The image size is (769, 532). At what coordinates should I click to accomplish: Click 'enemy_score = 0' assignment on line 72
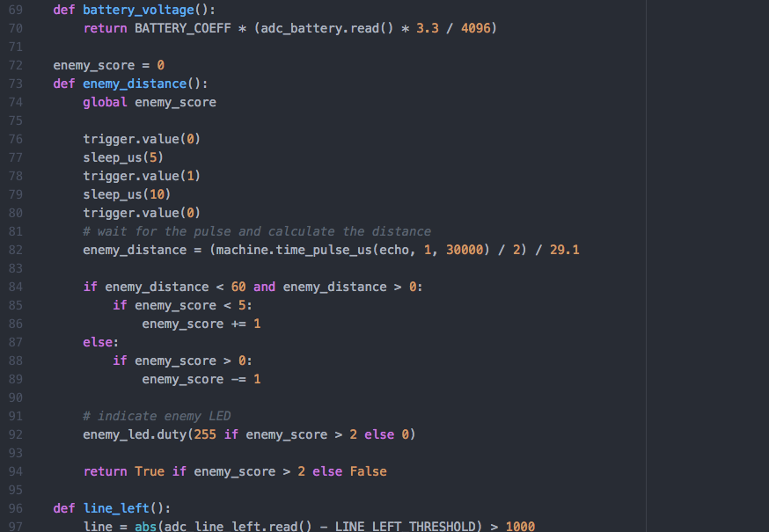[109, 65]
